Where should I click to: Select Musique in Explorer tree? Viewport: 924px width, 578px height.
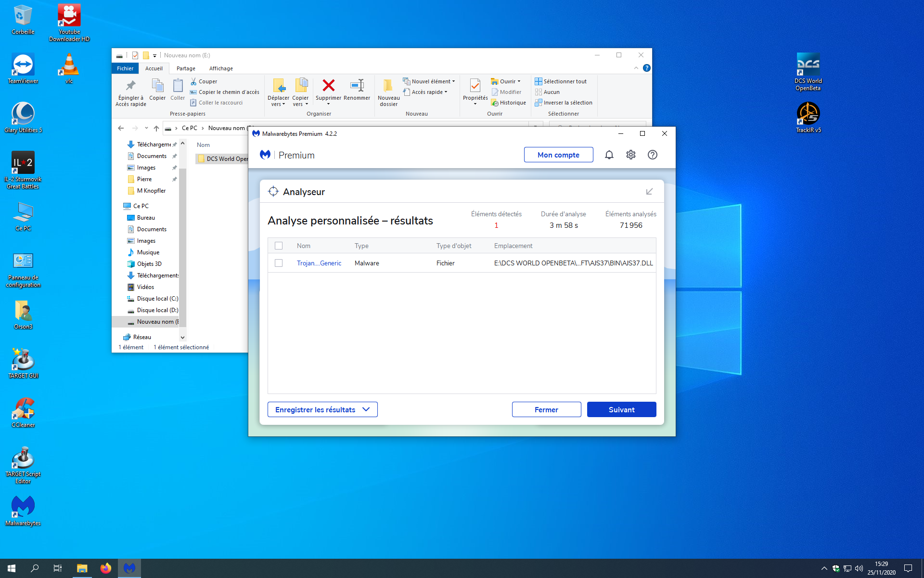click(x=143, y=252)
